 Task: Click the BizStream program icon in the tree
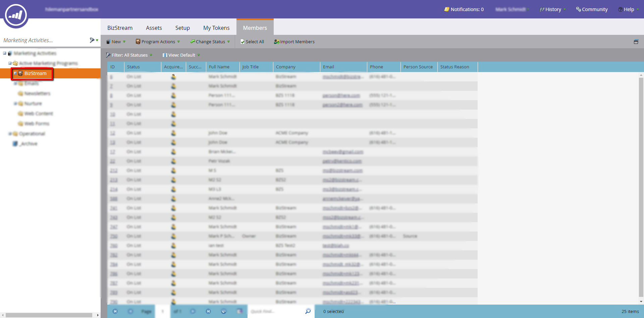[x=20, y=73]
